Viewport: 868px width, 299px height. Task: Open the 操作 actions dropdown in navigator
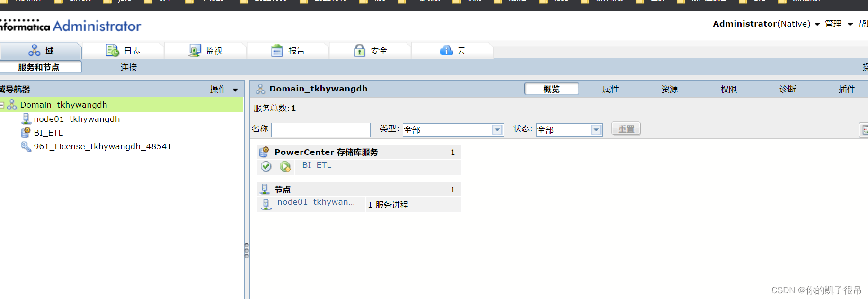[x=224, y=89]
